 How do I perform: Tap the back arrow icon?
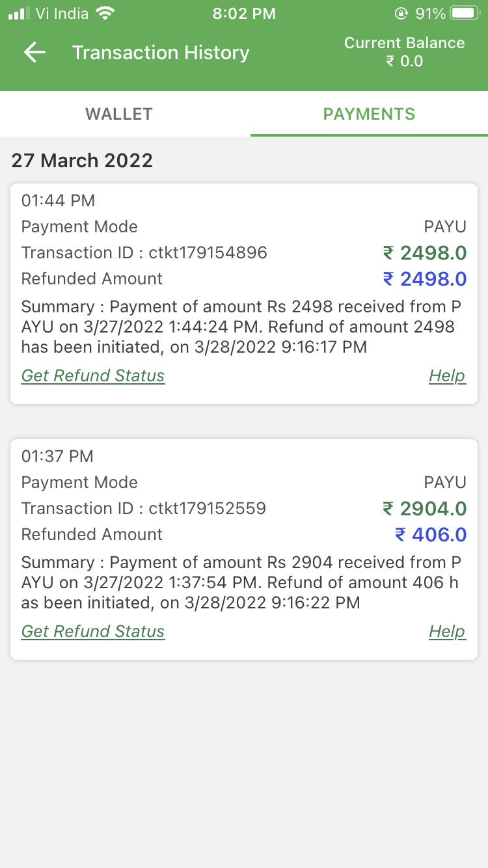pos(34,53)
